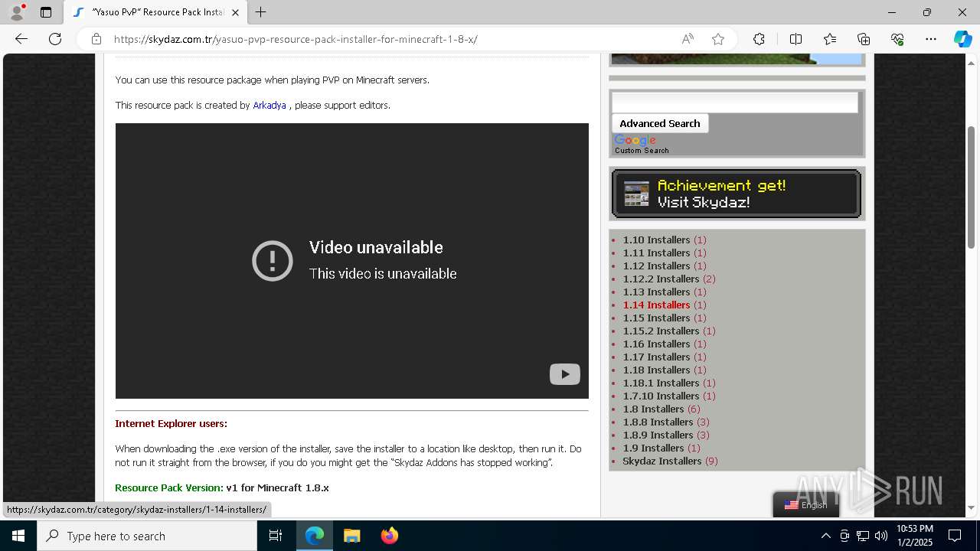
Task: Open the Copilot sidebar
Action: click(x=962, y=39)
